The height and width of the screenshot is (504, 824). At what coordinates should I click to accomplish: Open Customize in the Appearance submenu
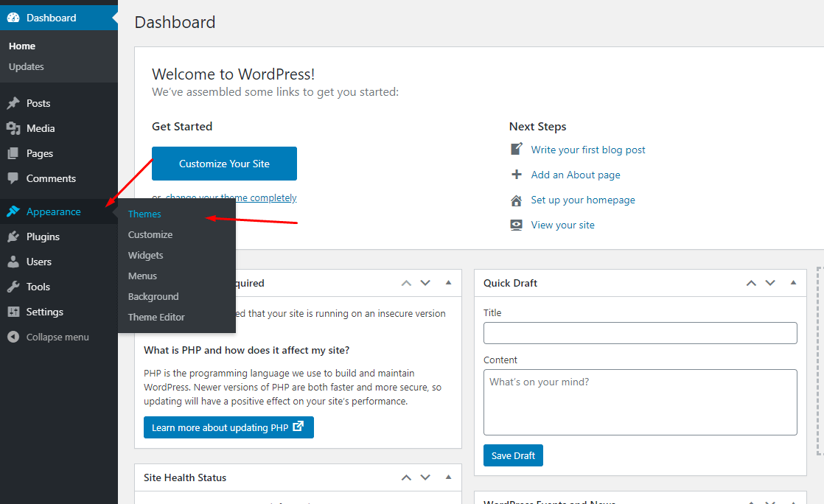(150, 234)
